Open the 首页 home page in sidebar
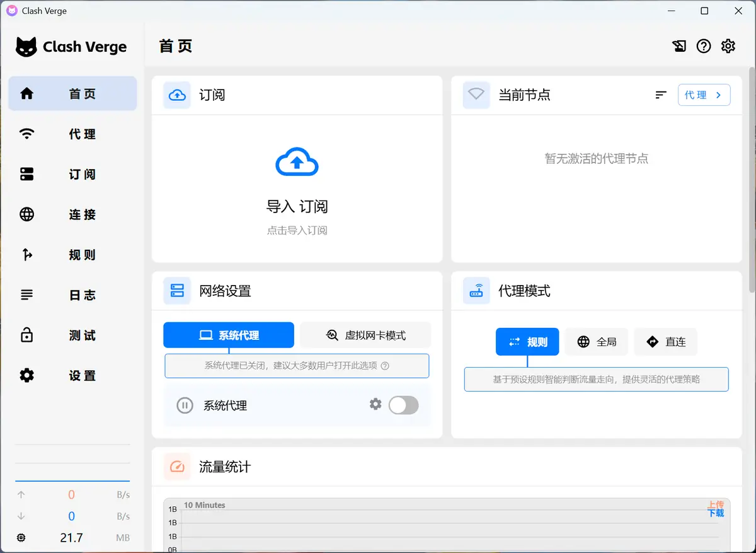This screenshot has height=553, width=756. tap(72, 93)
